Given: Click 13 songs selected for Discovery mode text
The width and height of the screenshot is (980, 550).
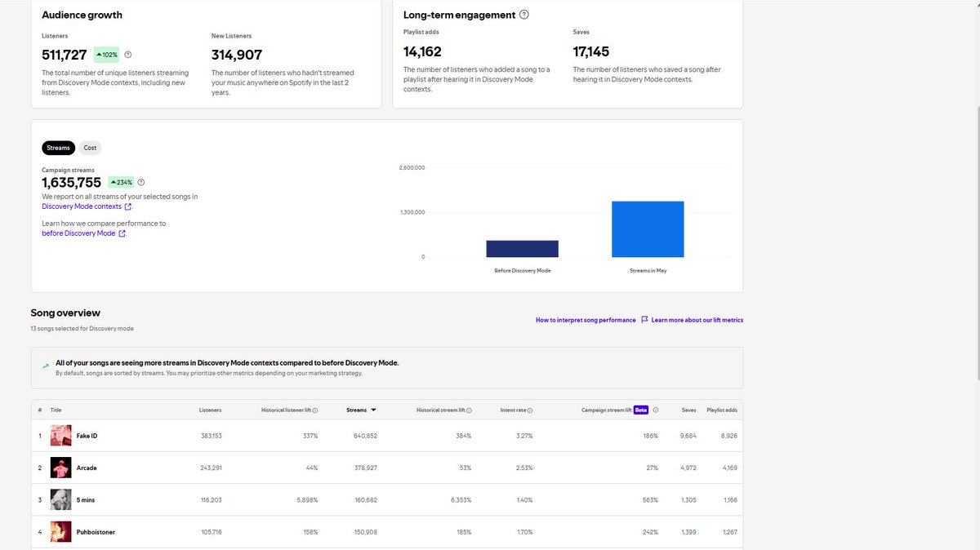Looking at the screenshot, I should tap(82, 329).
